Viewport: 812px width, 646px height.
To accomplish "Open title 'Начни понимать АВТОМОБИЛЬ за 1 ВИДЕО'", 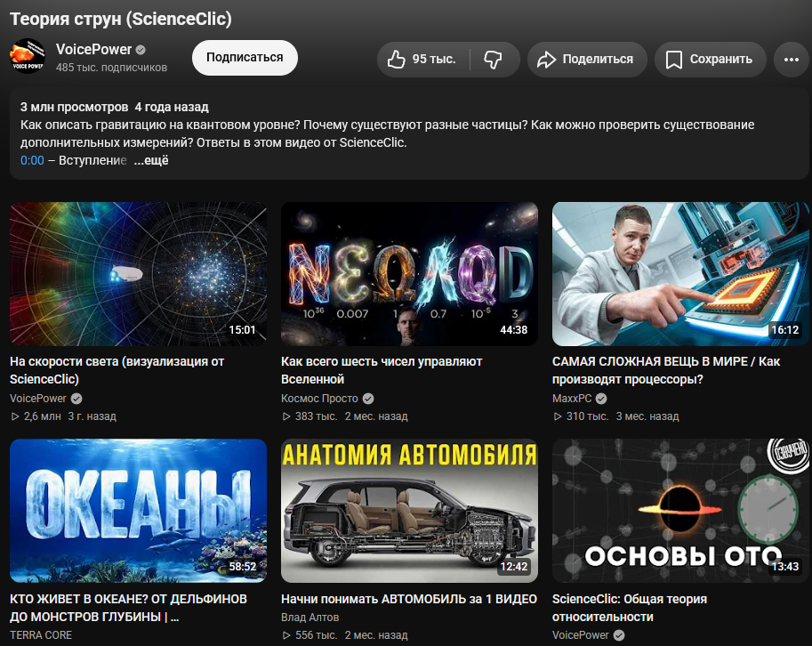I will tap(409, 599).
